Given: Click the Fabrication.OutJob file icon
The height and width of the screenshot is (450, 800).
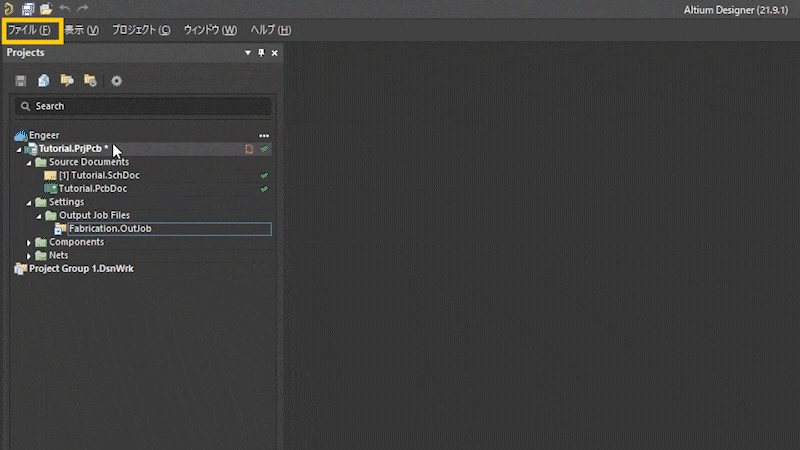Looking at the screenshot, I should click(x=60, y=229).
